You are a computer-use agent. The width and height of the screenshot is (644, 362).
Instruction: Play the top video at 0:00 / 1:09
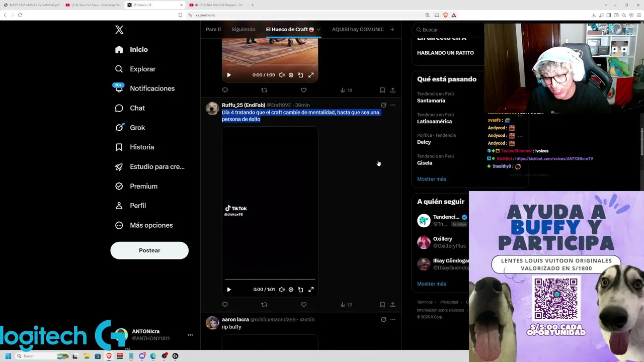tap(229, 75)
